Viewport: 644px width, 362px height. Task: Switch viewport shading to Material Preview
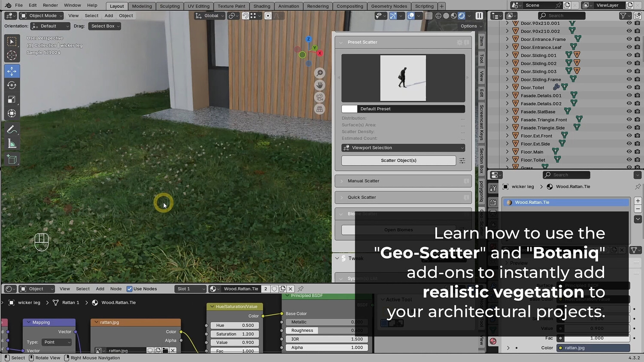pos(454,16)
